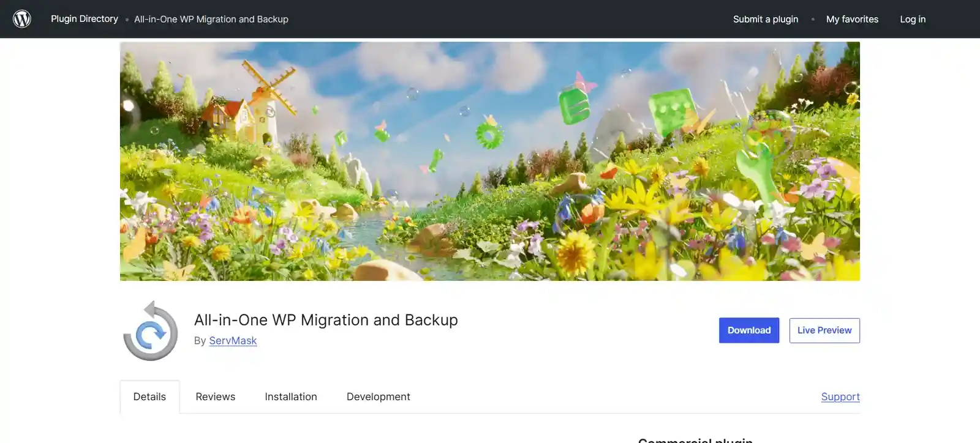This screenshot has width=980, height=443.
Task: Open Submit a plugin page
Action: point(766,19)
